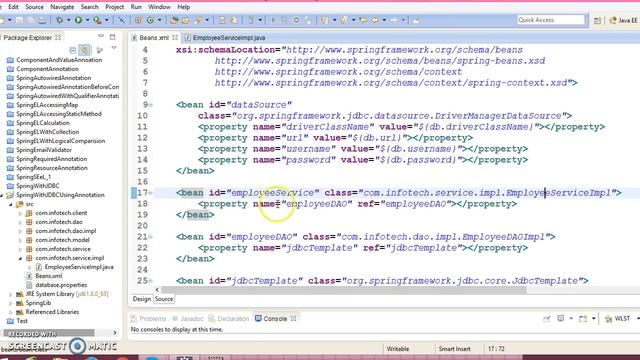Open the Source menu

(34, 7)
